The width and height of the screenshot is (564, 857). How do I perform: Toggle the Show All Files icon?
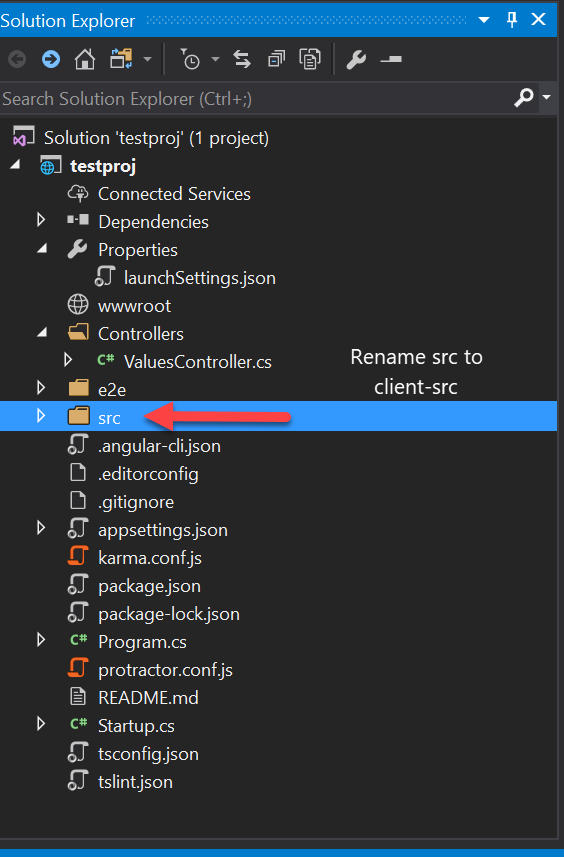click(x=310, y=59)
